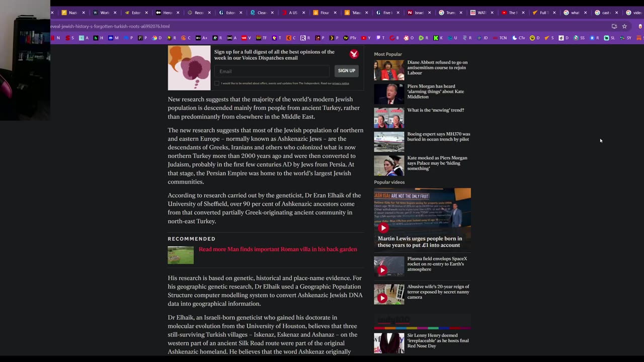The width and height of the screenshot is (644, 362).
Task: Open the 'PTv' bookmark
Action: tap(349, 38)
